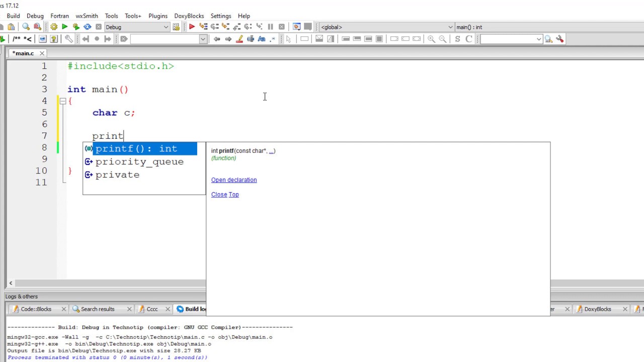
Task: Click the Abort build icon
Action: (99, 27)
